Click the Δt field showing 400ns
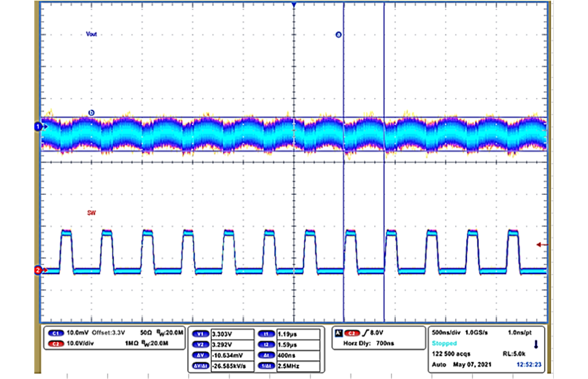The height and width of the screenshot is (379, 588). (x=298, y=355)
